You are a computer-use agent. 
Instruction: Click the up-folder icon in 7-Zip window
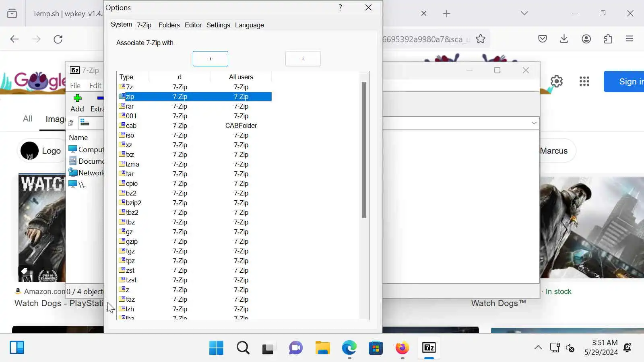pos(71,123)
